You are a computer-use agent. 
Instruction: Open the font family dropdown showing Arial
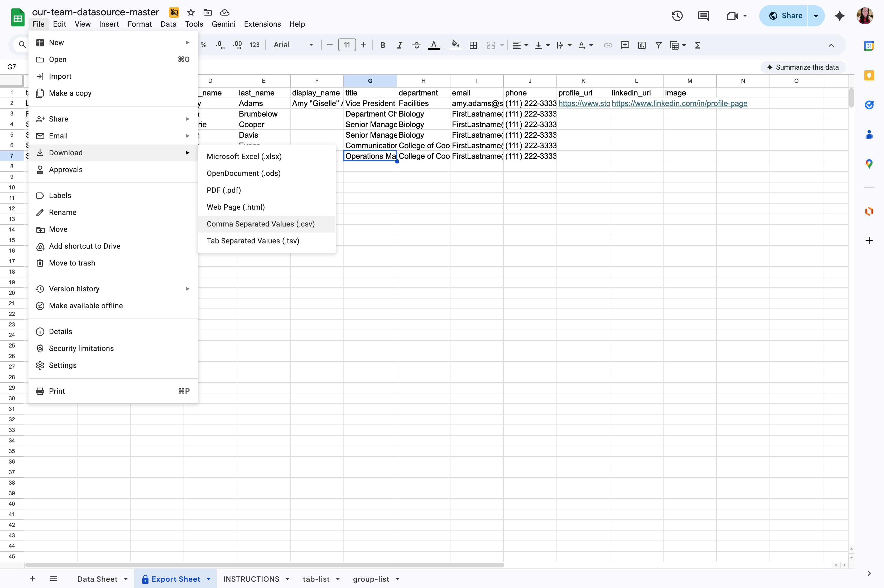point(293,45)
